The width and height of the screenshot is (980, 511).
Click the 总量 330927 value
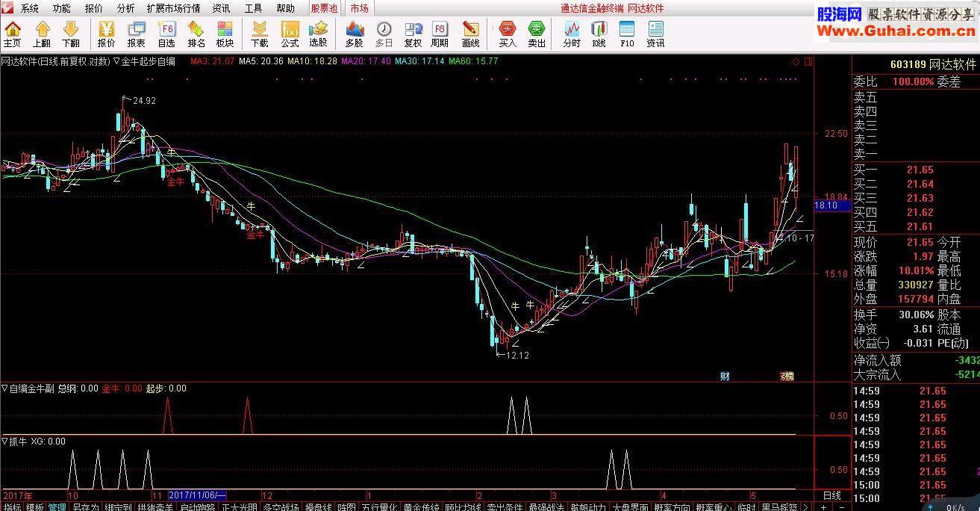point(916,285)
